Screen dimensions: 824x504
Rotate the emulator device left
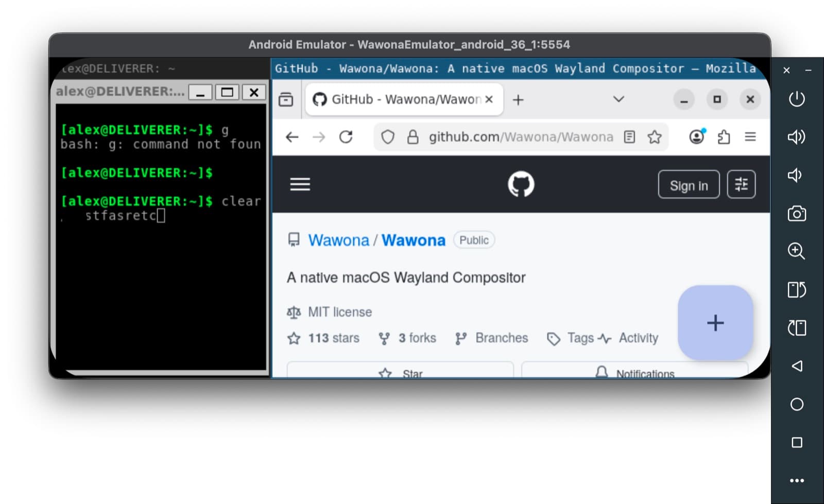click(x=797, y=289)
